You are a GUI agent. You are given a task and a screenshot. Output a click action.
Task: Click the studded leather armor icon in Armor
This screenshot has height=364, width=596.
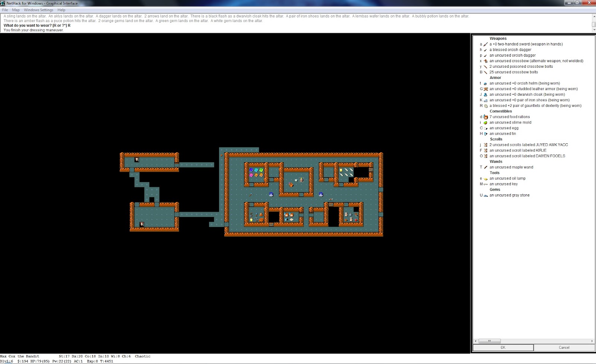(486, 89)
